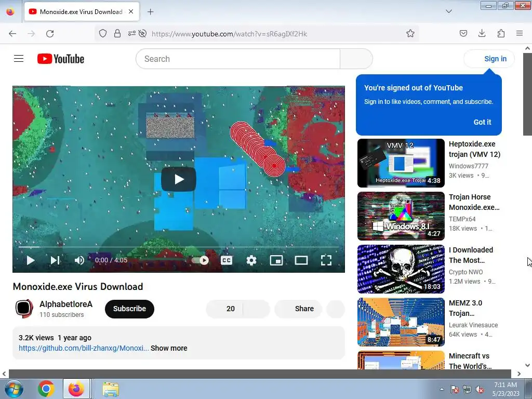Open Minecraft vs The World's video title
The width and height of the screenshot is (532, 399).
click(x=470, y=361)
